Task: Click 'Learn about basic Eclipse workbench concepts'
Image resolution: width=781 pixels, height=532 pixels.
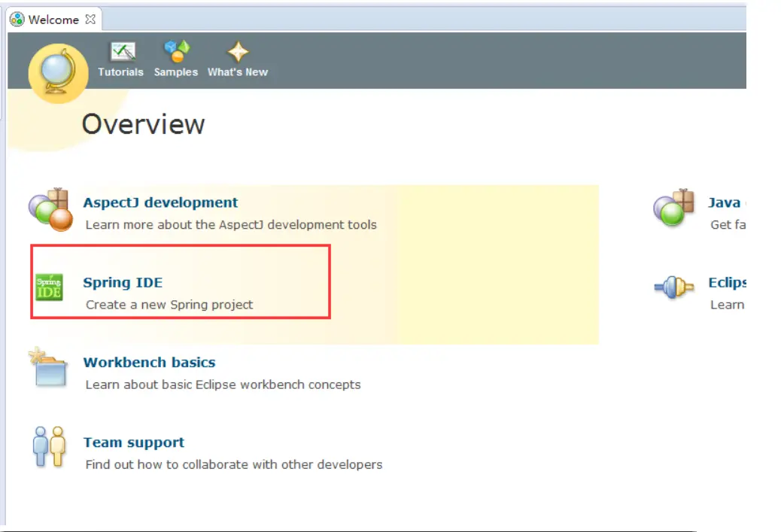Action: pos(223,385)
